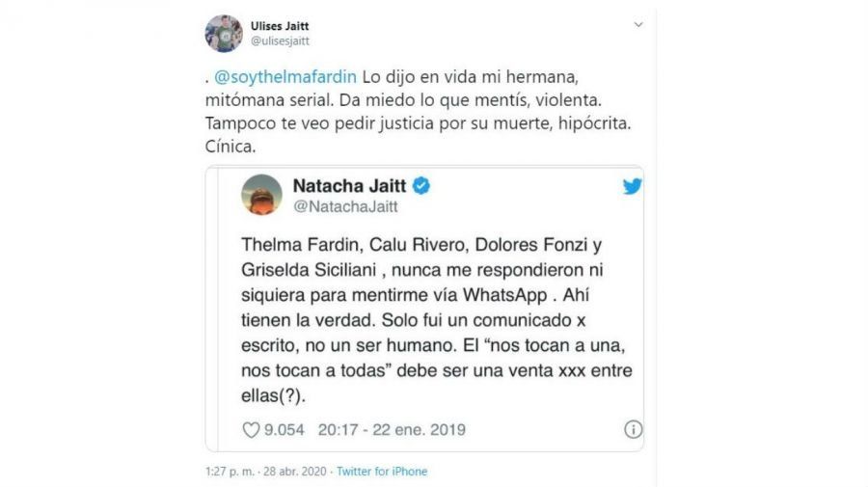
Task: Click the text 'Cínica.' in the tweet
Action: [x=231, y=147]
